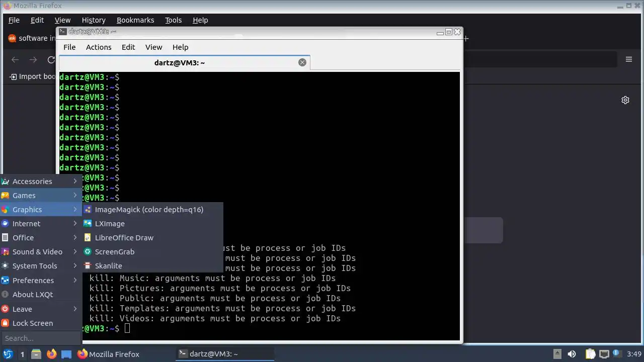
Task: Reload the Firefox page
Action: 51,60
